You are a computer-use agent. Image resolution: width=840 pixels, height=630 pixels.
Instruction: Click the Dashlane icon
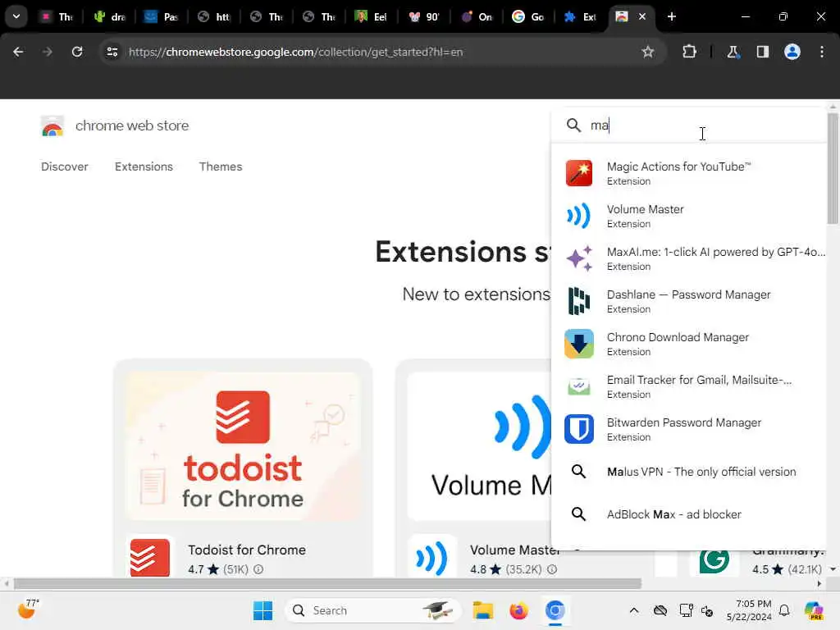pyautogui.click(x=579, y=301)
